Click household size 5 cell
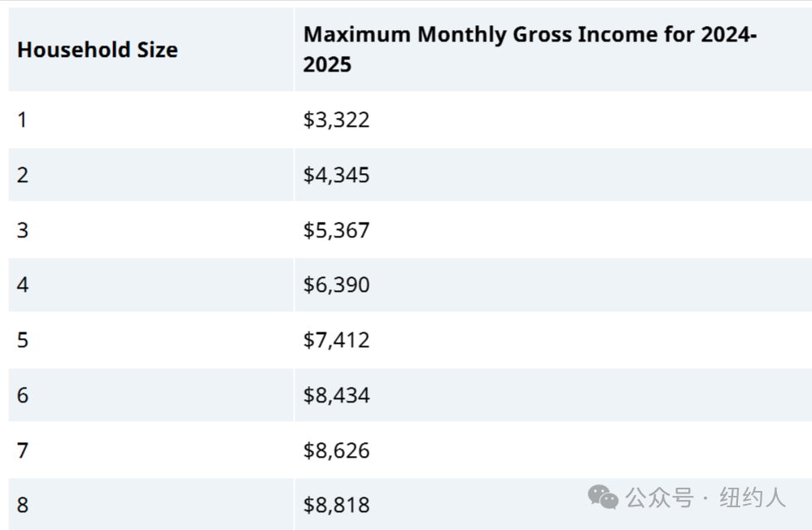 coord(151,340)
